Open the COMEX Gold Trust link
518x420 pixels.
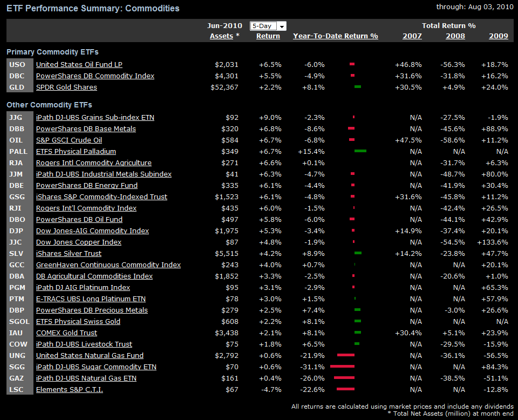click(x=67, y=333)
